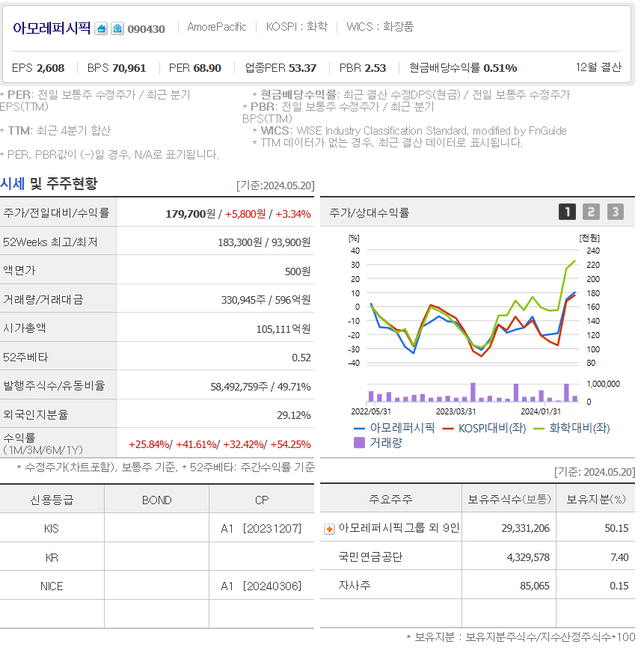Click the 주요주주 column header
Viewport: 644px width, 653px height.
[390, 499]
